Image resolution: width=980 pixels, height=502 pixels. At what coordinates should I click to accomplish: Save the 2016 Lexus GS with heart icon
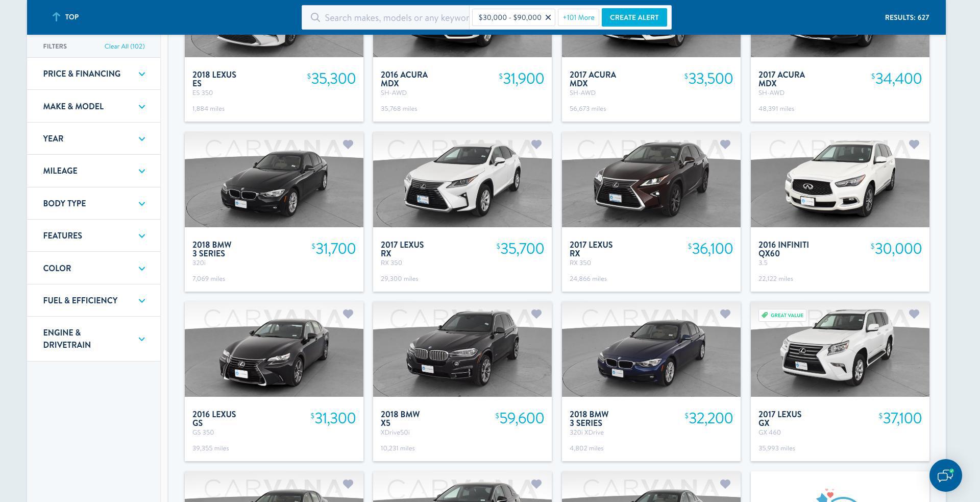click(x=348, y=314)
